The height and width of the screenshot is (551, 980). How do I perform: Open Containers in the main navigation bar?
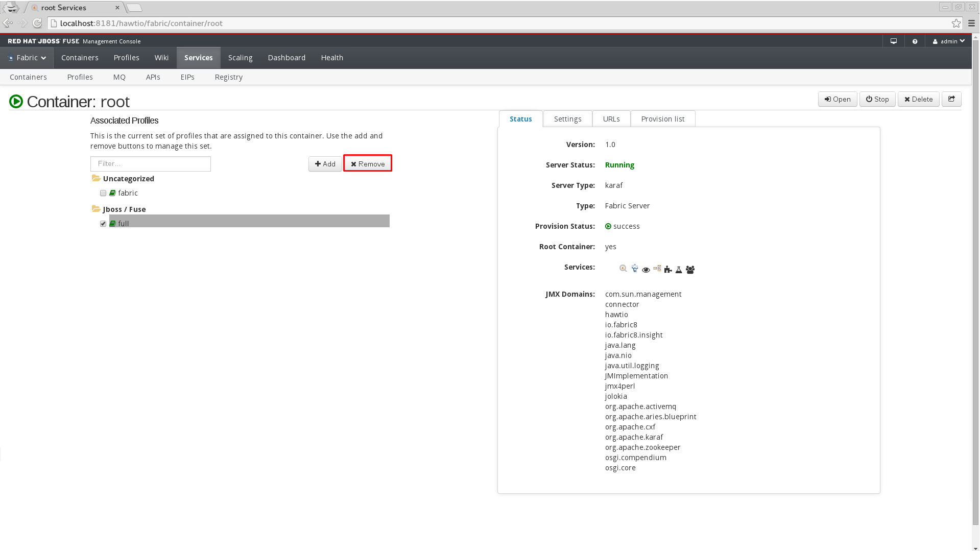click(80, 58)
